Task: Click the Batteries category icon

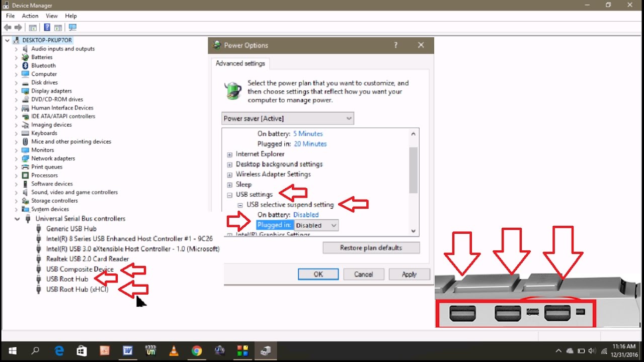Action: [x=25, y=57]
